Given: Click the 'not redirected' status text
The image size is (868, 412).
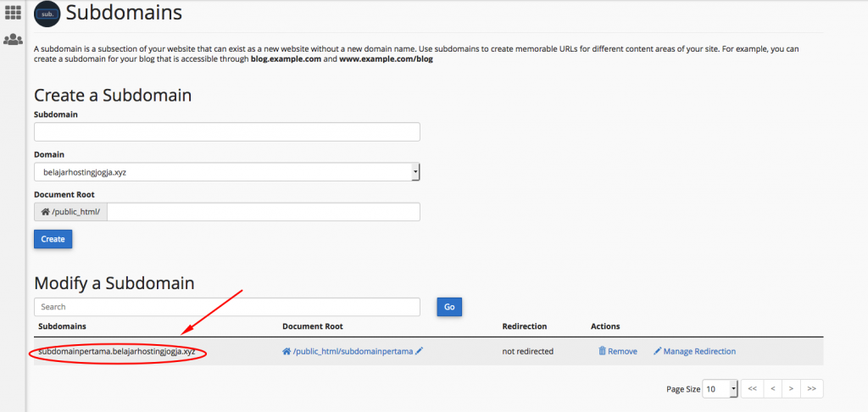Looking at the screenshot, I should (x=527, y=351).
